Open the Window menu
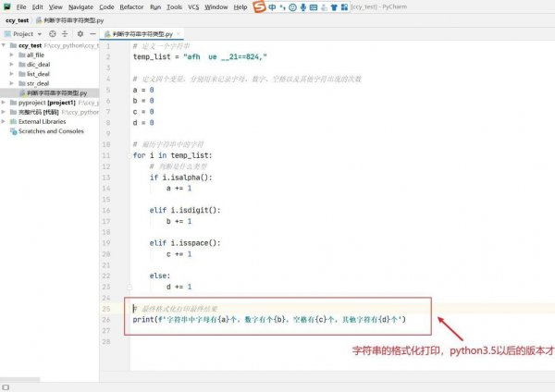 [x=216, y=6]
